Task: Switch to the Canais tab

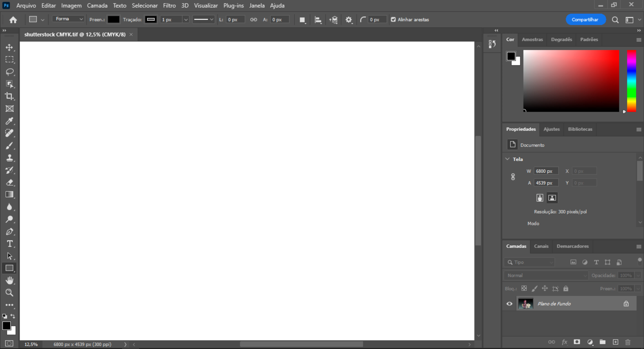Action: (x=541, y=246)
